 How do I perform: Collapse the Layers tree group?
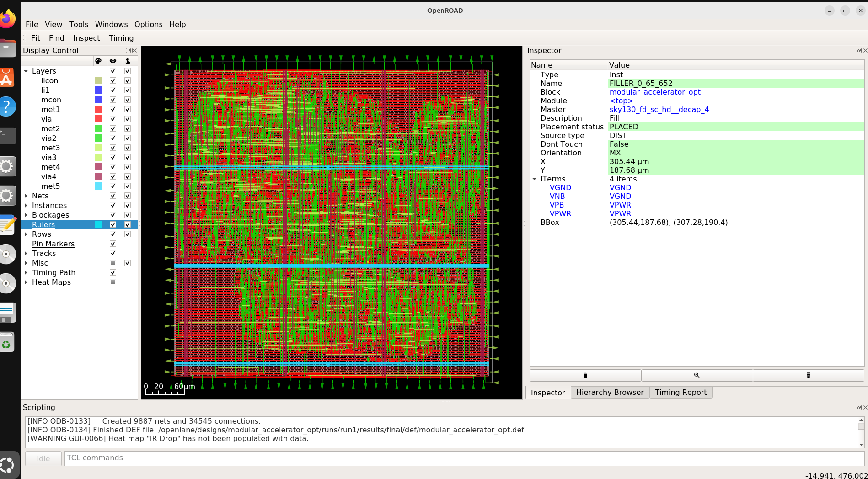click(26, 71)
